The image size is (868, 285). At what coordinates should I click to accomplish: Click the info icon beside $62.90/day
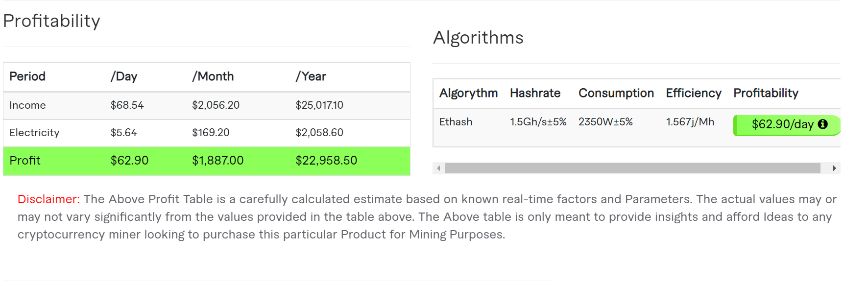823,124
